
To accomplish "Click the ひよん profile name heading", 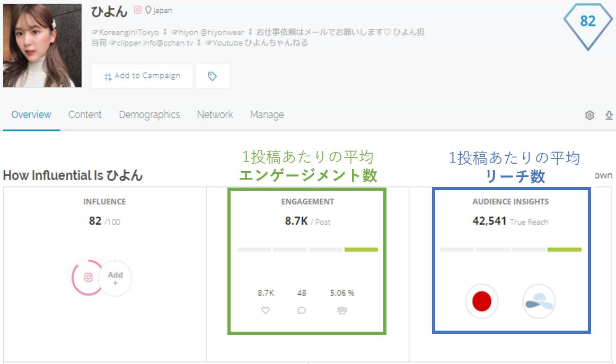I will (x=109, y=11).
